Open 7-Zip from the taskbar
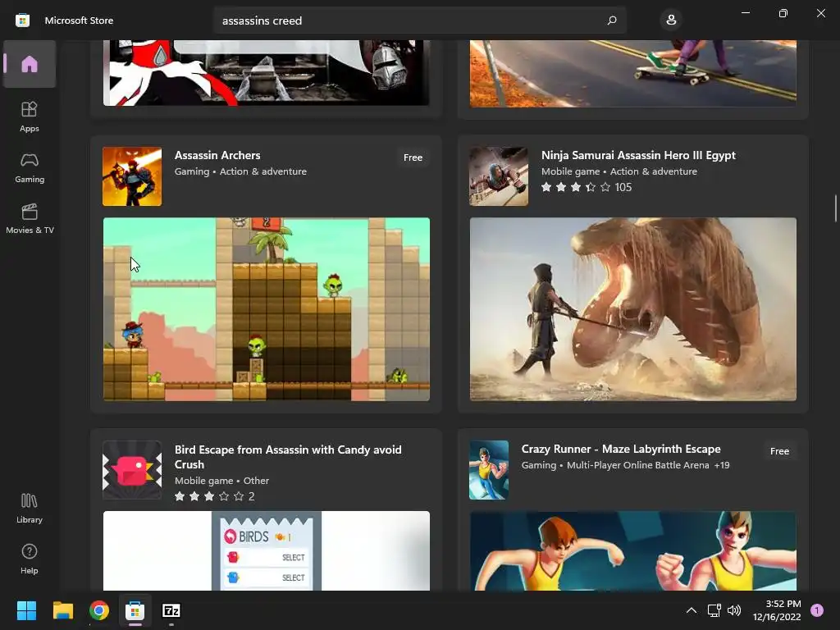840x630 pixels. [171, 610]
